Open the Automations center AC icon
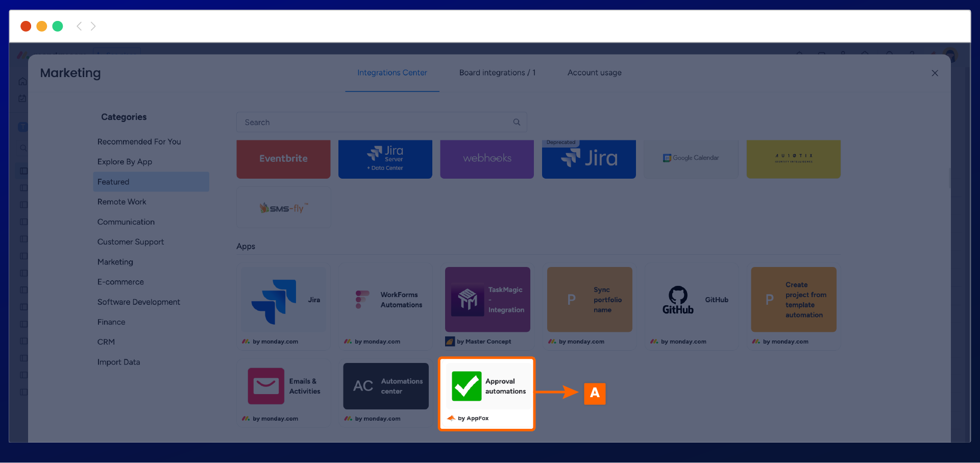Image resolution: width=980 pixels, height=463 pixels. pyautogui.click(x=363, y=386)
